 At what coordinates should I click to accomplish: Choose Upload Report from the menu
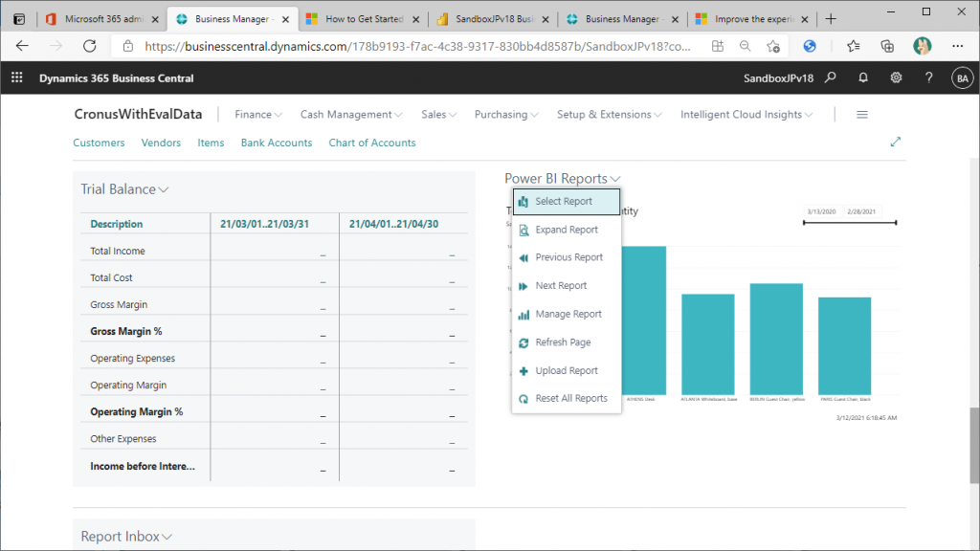click(x=567, y=370)
